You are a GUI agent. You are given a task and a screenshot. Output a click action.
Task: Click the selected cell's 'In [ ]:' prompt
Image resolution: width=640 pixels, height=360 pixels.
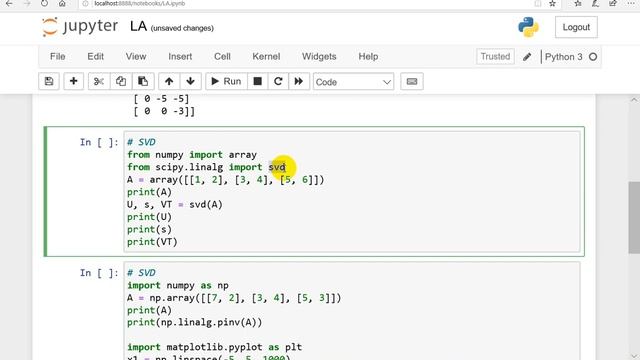pos(99,142)
